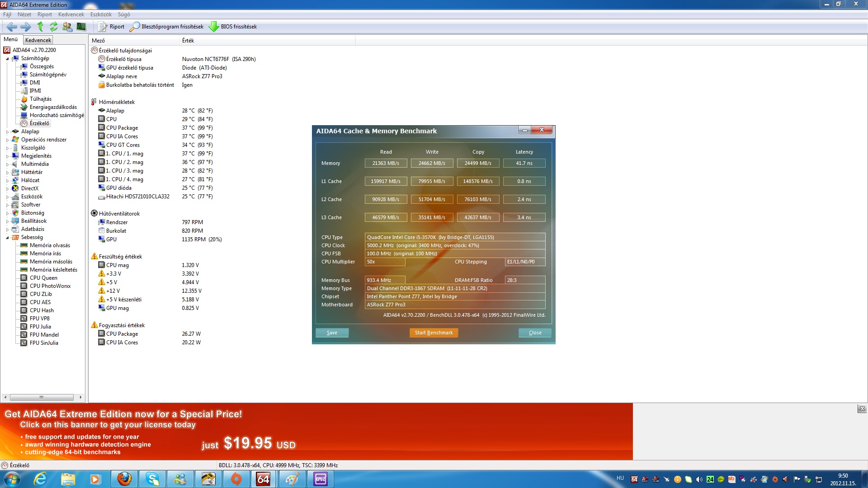This screenshot has width=868, height=488.
Task: Click the volume speaker tray icon
Action: 699,479
